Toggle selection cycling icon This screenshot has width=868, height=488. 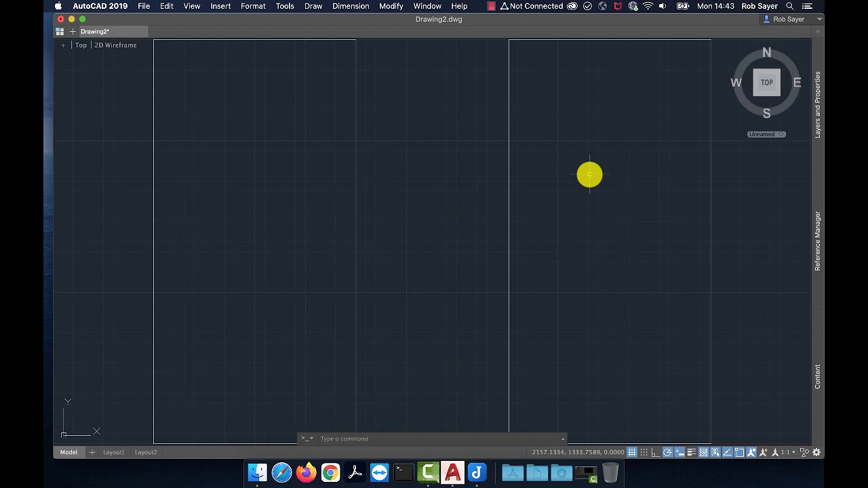[x=715, y=452]
